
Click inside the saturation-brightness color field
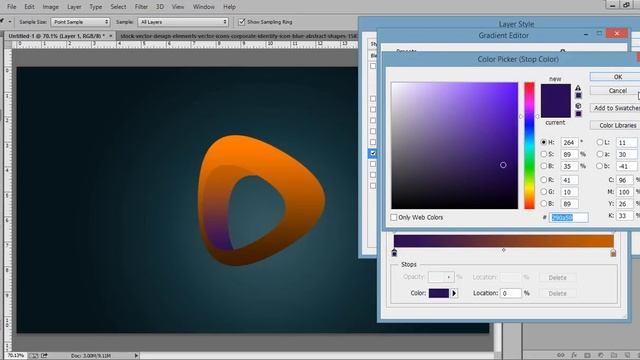tap(454, 146)
